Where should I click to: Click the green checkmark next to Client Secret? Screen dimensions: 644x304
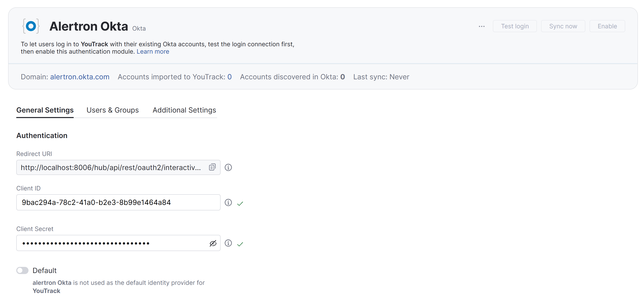pyautogui.click(x=240, y=244)
